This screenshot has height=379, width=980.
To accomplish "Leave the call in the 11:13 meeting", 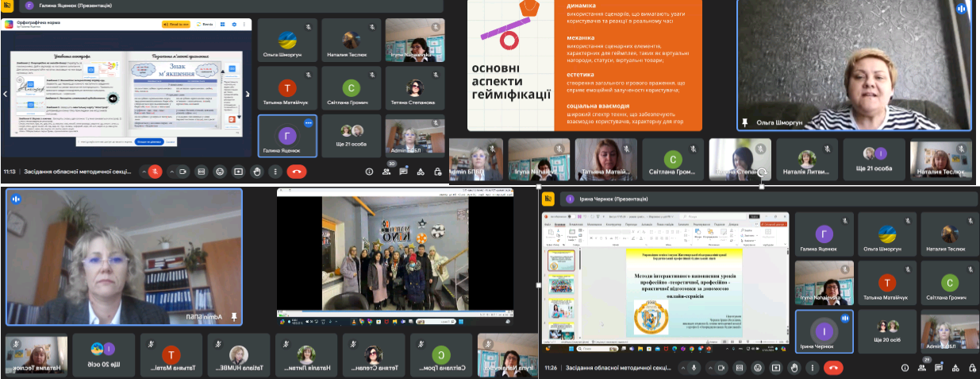I will click(x=298, y=171).
